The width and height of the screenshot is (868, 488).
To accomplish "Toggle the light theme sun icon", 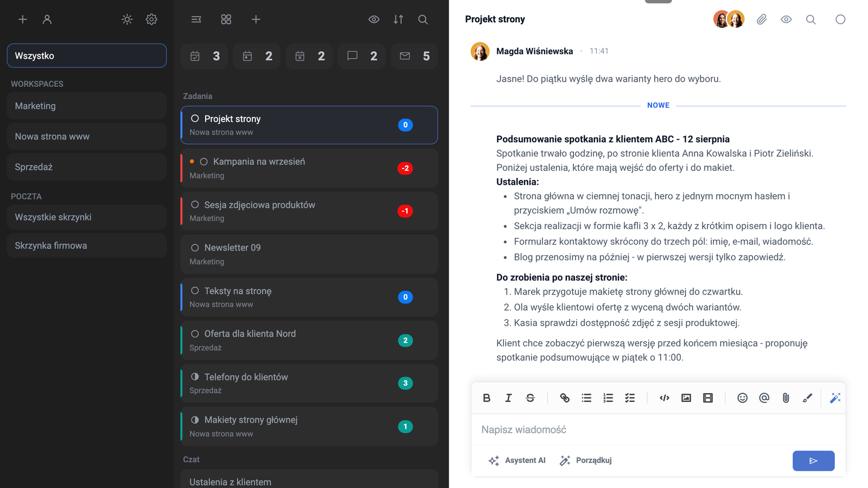I will (x=127, y=20).
